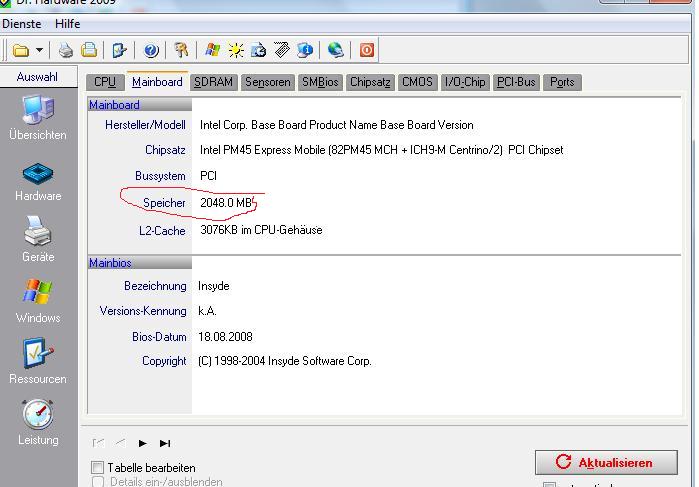Switch to the Ports tab

click(x=562, y=82)
